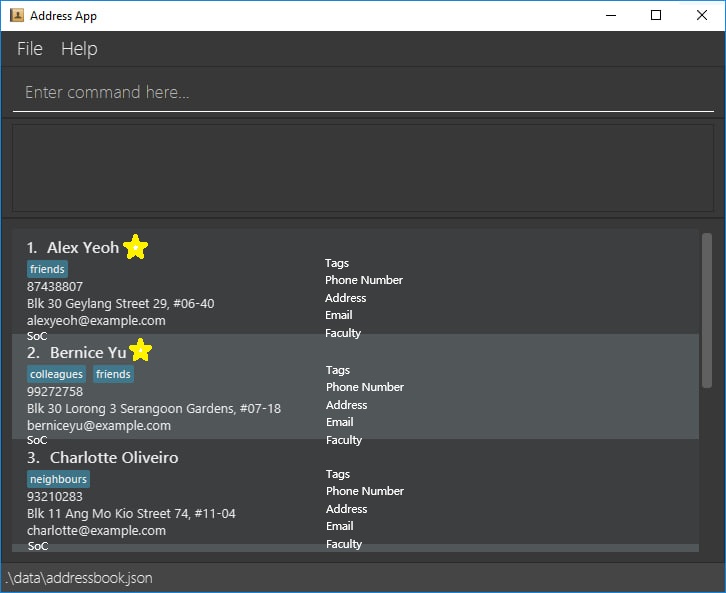Viewport: 726px width, 593px height.
Task: Maximize the Address App window
Action: (x=656, y=15)
